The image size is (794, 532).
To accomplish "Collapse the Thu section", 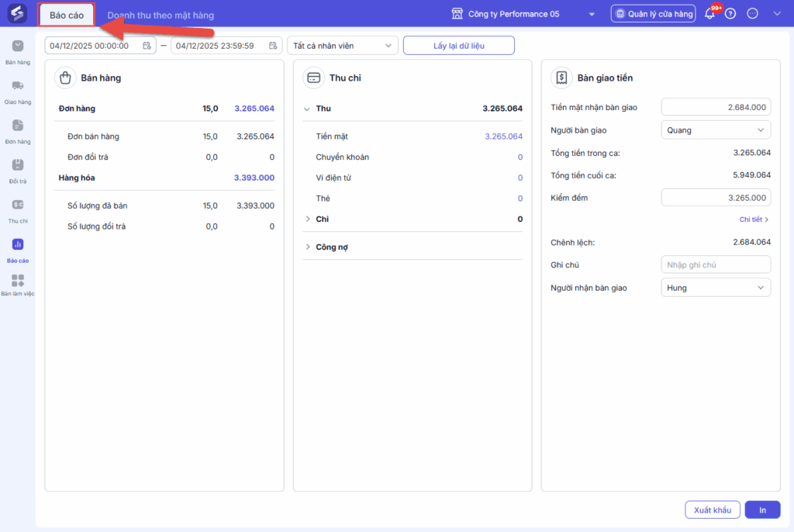I will click(x=307, y=109).
